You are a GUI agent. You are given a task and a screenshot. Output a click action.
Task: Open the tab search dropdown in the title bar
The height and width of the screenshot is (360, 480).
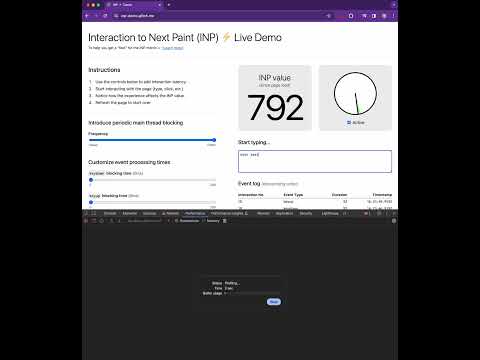pyautogui.click(x=394, y=5)
